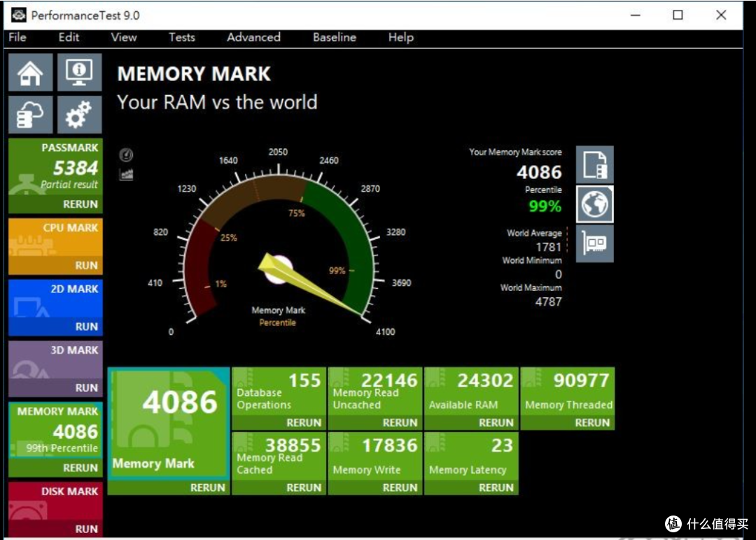The height and width of the screenshot is (540, 756).
Task: Click the Database Operations 155 result tile
Action: (279, 391)
